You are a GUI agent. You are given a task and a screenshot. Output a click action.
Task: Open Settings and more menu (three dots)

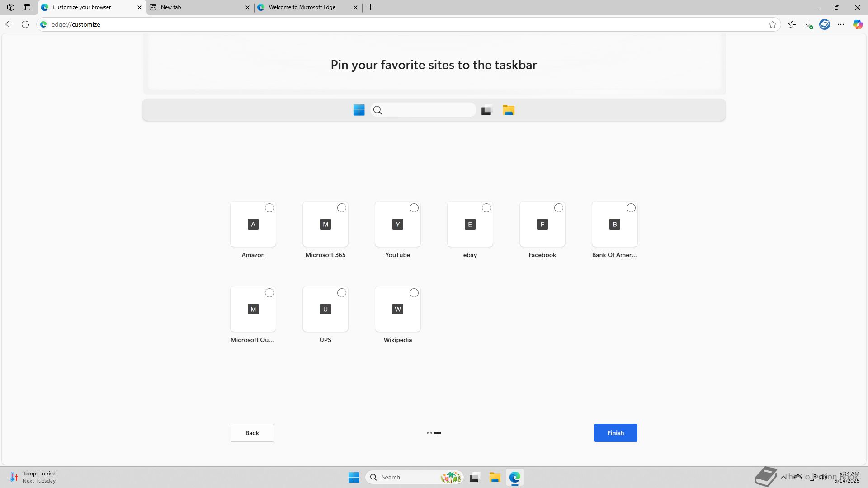pyautogui.click(x=841, y=24)
